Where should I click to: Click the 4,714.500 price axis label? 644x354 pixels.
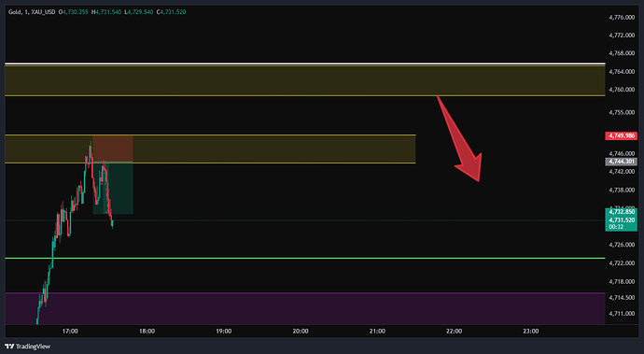click(622, 297)
